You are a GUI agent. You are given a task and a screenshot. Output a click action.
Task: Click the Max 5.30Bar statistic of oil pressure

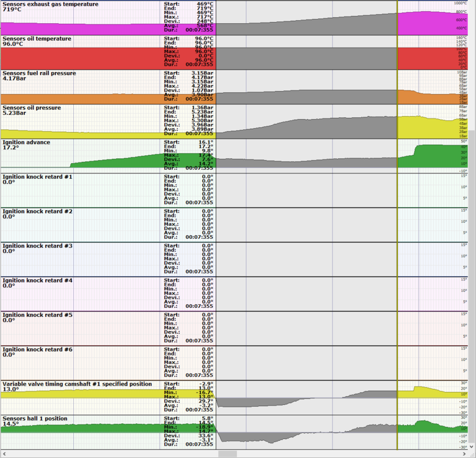point(189,121)
